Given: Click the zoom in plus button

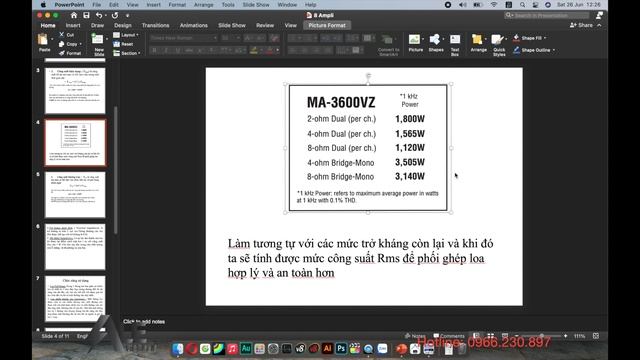Looking at the screenshot, I should tap(566, 336).
